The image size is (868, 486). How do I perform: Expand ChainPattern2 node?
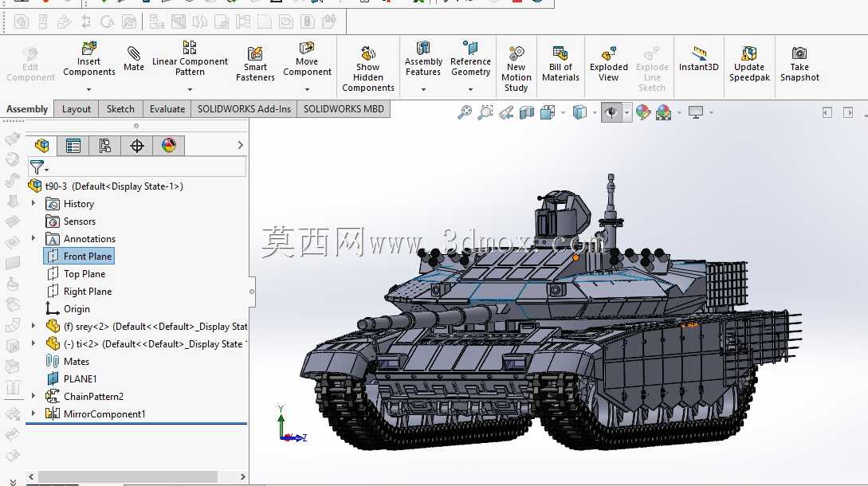click(x=33, y=396)
